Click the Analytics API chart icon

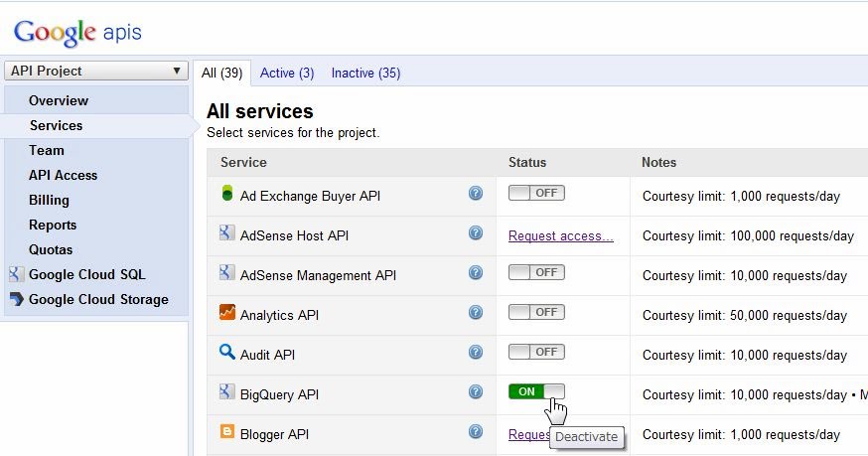pos(226,313)
